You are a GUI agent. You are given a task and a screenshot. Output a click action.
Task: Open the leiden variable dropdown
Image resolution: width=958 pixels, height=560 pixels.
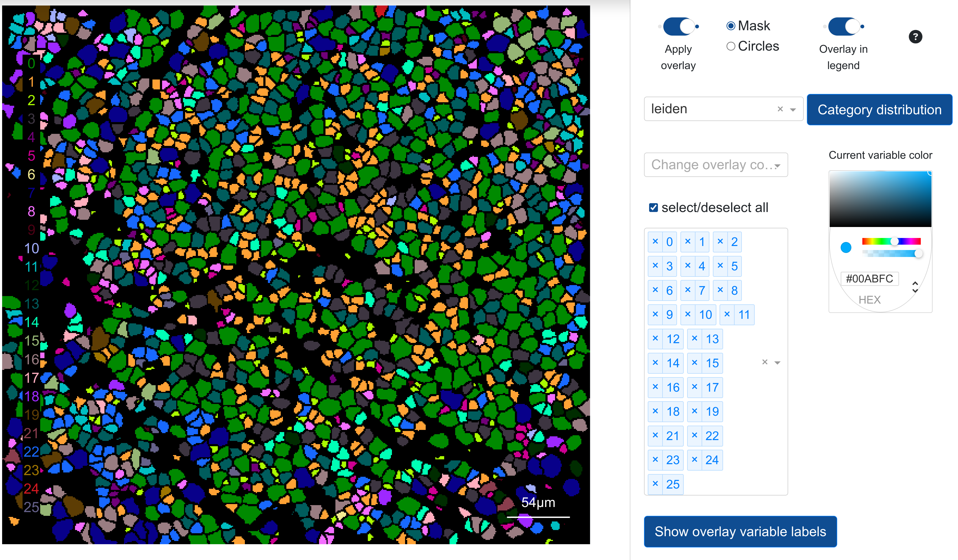pyautogui.click(x=793, y=109)
